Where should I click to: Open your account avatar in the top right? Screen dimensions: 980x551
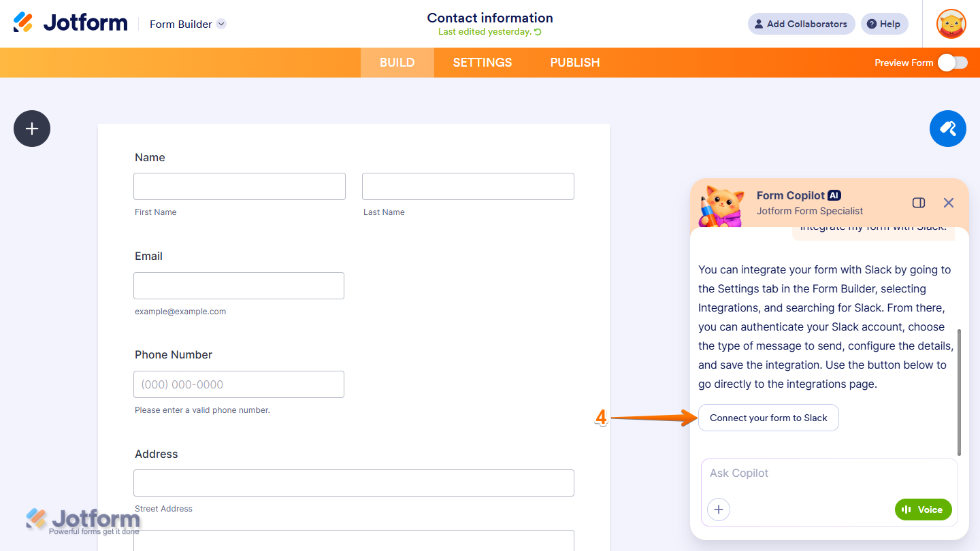coord(951,24)
